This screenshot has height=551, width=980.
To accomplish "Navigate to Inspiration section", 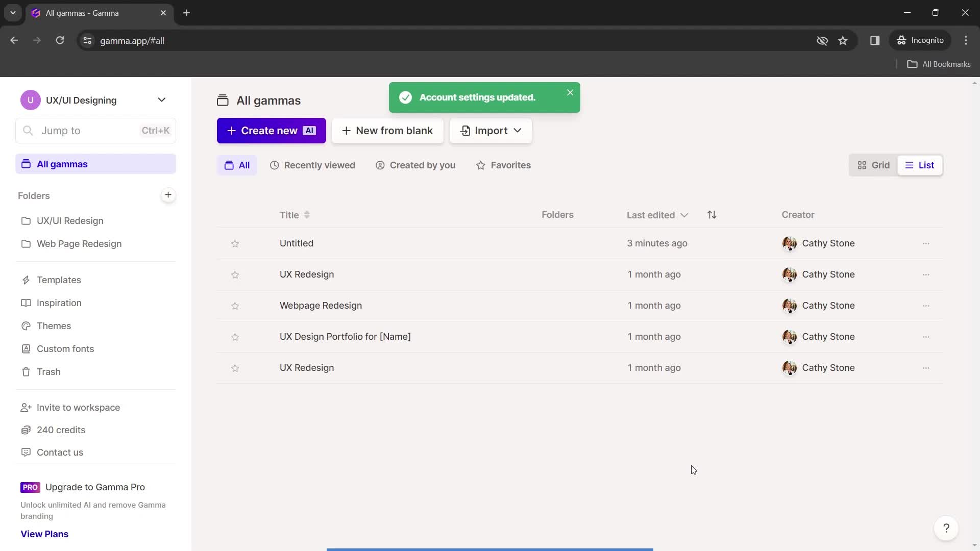I will pos(59,302).
